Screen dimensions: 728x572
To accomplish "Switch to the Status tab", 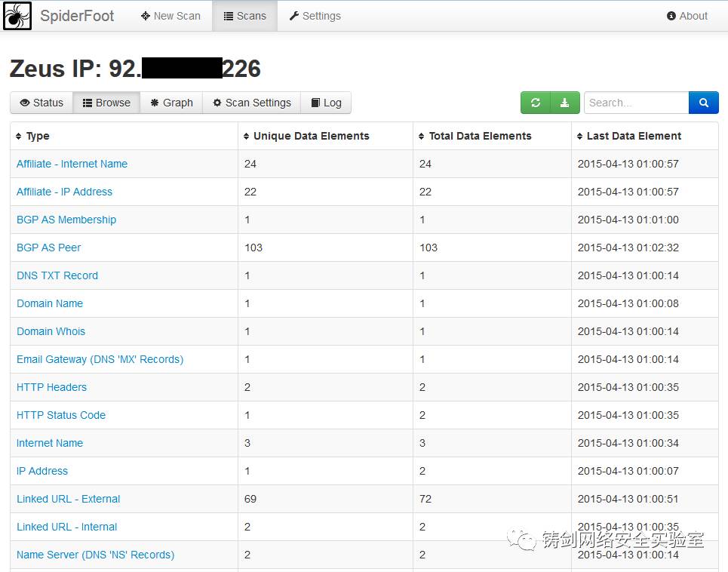I will click(x=41, y=103).
